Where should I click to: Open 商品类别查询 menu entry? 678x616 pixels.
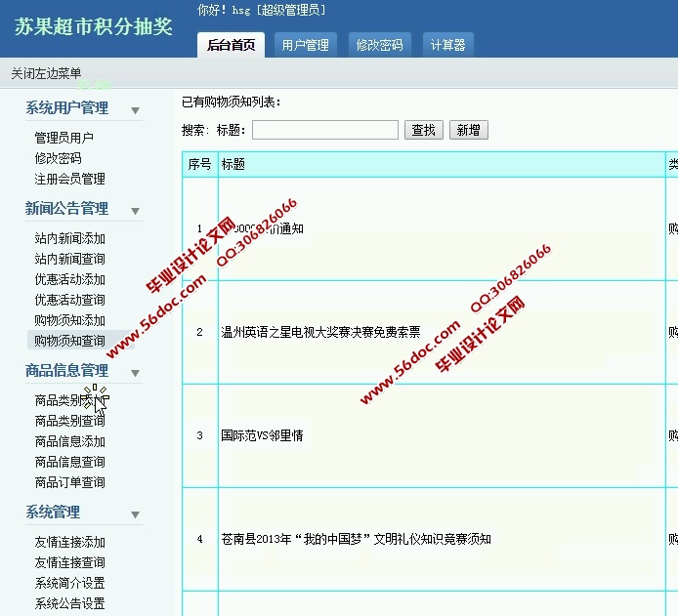tap(70, 421)
